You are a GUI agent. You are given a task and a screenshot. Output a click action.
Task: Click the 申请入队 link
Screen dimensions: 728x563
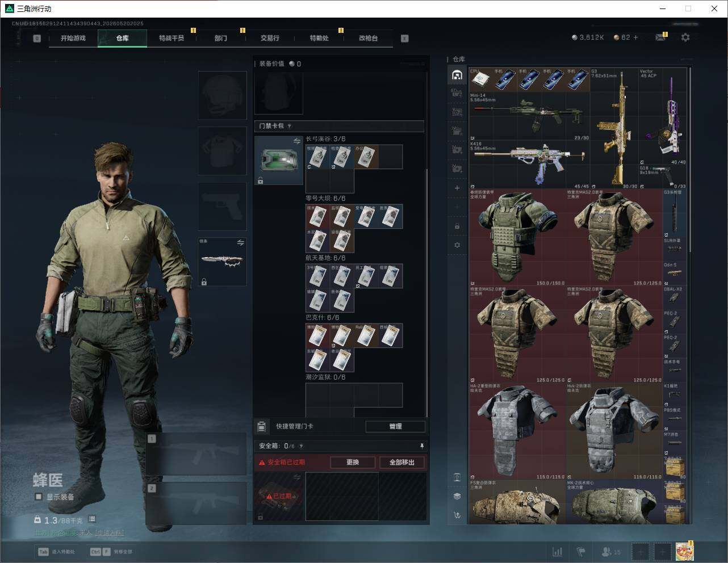(109, 533)
